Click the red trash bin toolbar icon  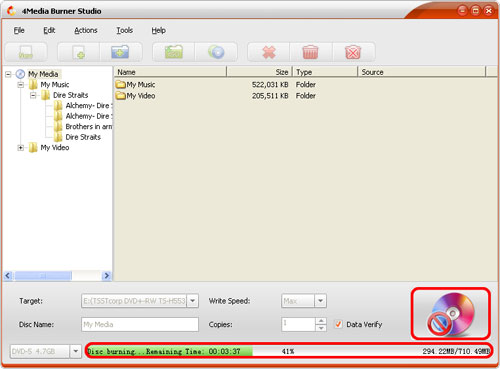[311, 52]
